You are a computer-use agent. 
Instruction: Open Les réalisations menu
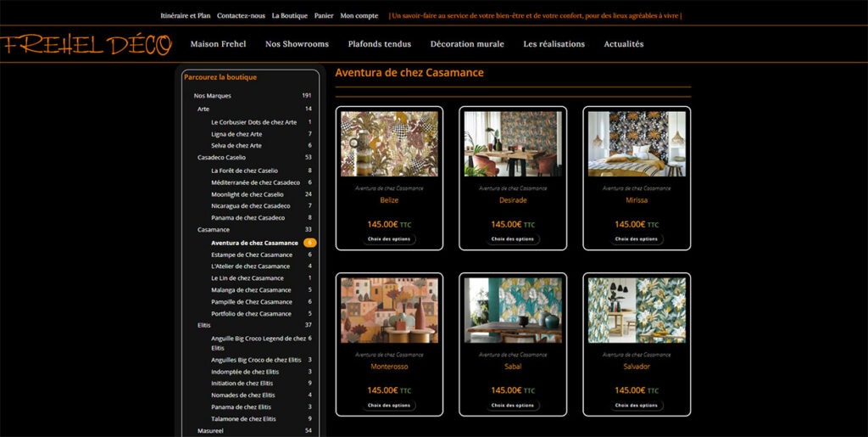(554, 44)
